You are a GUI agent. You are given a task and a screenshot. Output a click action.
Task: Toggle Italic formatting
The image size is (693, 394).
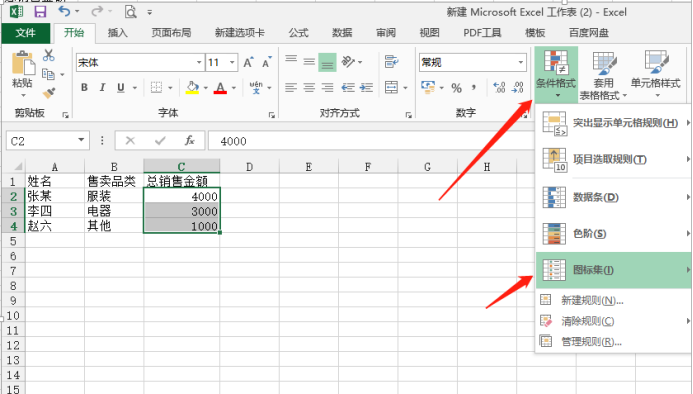[103, 88]
